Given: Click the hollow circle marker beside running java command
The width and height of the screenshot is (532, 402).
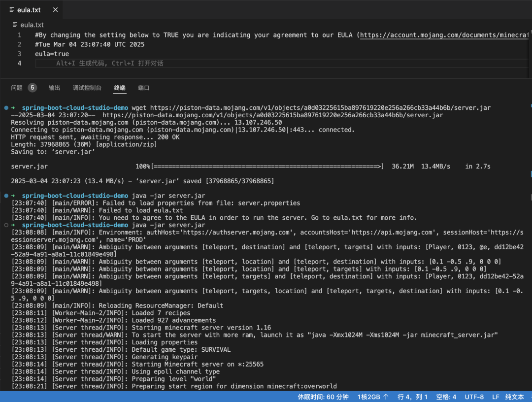Looking at the screenshot, I should pyautogui.click(x=6, y=225).
